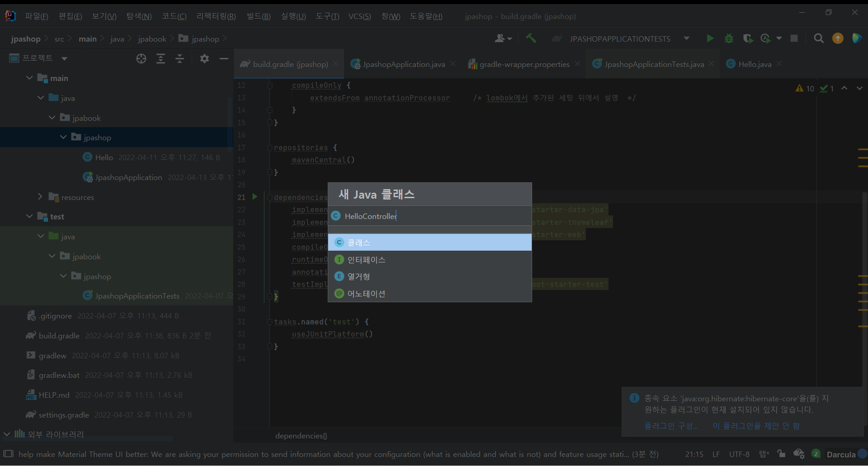868x466 pixels.
Task: Select 어노테이션 in new Java class list
Action: 429,294
